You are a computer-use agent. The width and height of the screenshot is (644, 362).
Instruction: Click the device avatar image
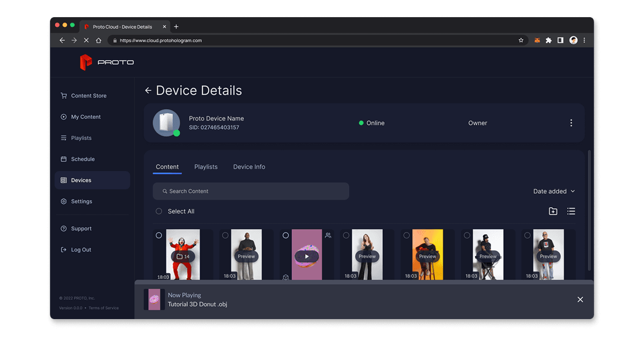(x=166, y=123)
